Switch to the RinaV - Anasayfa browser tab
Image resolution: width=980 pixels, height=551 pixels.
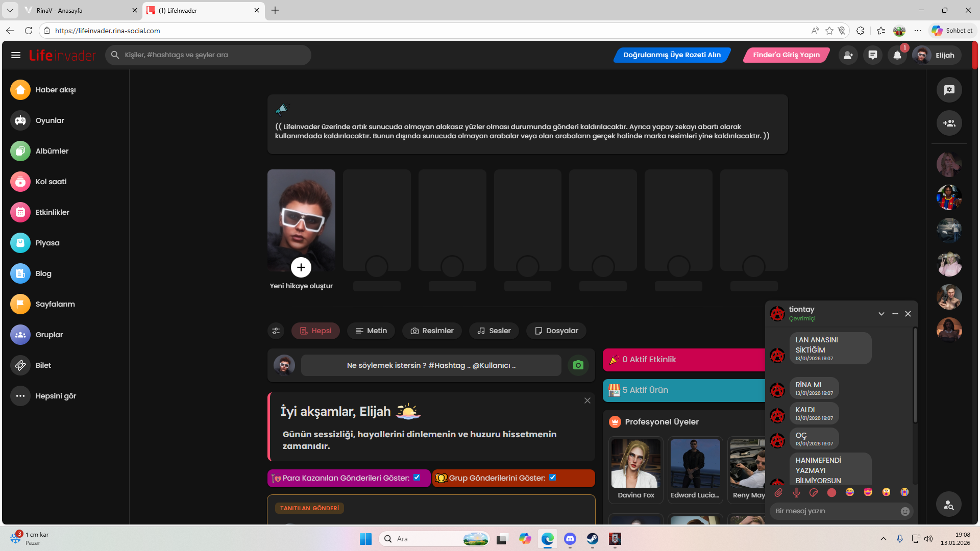81,10
